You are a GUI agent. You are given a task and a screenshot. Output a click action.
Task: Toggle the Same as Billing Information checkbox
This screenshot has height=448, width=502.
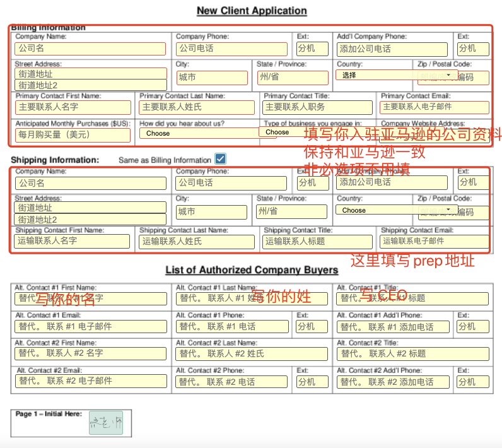(221, 159)
